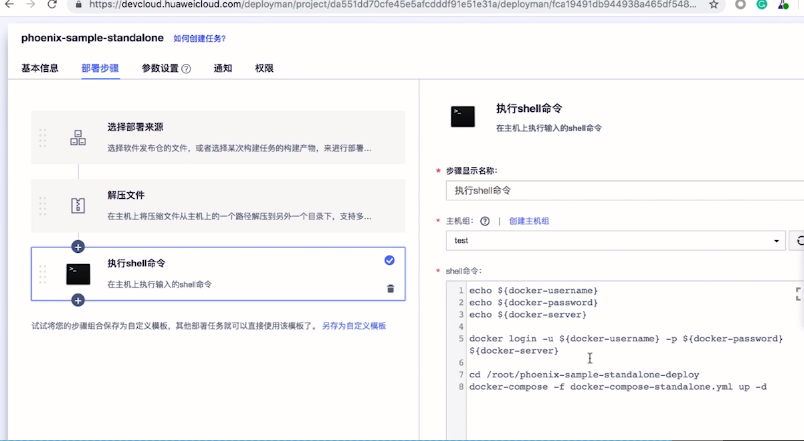Open the 通知 tab

[223, 68]
